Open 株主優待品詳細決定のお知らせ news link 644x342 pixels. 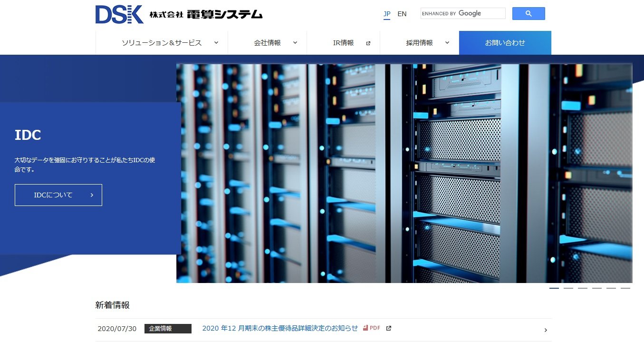point(279,328)
